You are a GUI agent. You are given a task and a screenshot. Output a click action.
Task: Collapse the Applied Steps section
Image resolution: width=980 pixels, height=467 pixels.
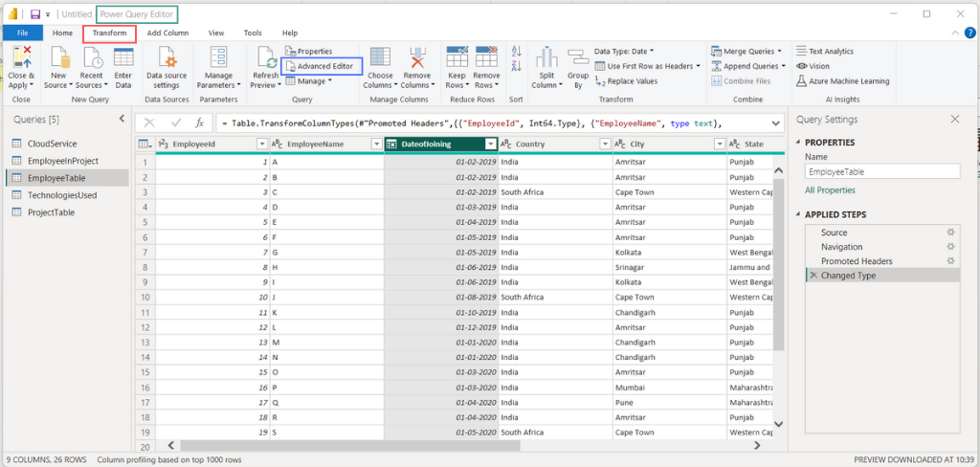[799, 214]
